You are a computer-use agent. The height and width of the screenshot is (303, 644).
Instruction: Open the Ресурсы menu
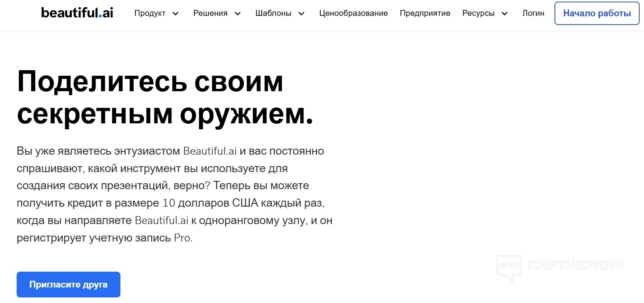(478, 13)
